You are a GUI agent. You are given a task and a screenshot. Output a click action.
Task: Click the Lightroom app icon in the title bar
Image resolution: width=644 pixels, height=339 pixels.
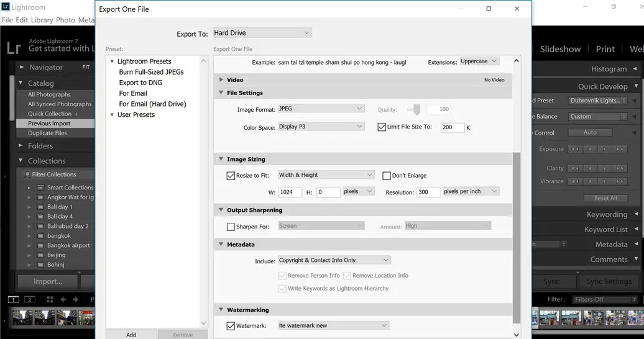coord(6,7)
